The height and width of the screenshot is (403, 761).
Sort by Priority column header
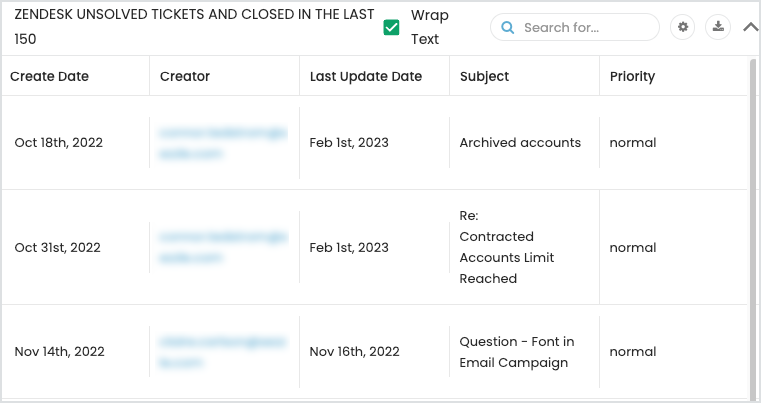point(632,76)
